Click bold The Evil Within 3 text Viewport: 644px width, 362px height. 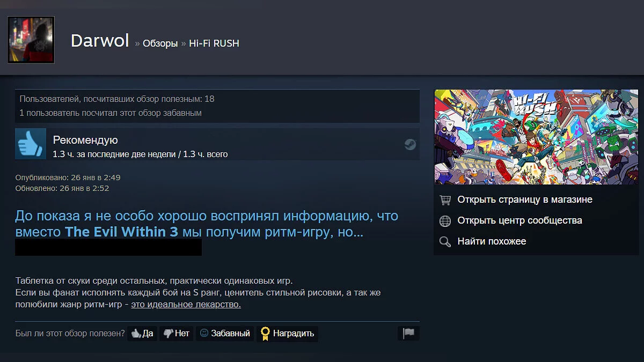pyautogui.click(x=121, y=232)
